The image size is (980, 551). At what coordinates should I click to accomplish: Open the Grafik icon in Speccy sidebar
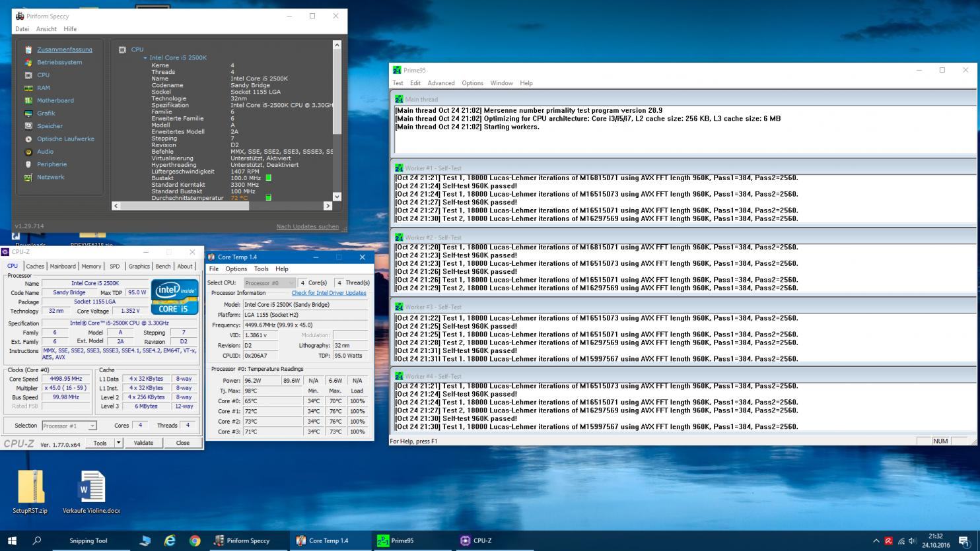[28, 113]
